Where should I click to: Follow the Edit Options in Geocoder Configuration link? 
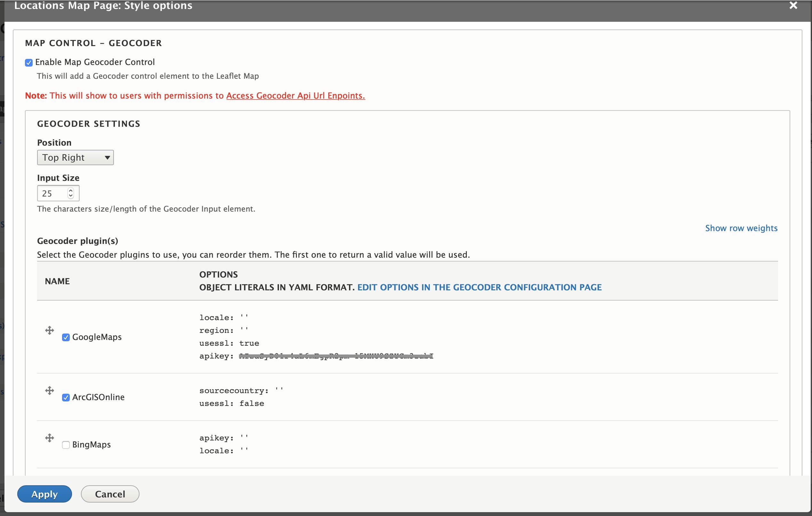click(x=479, y=287)
